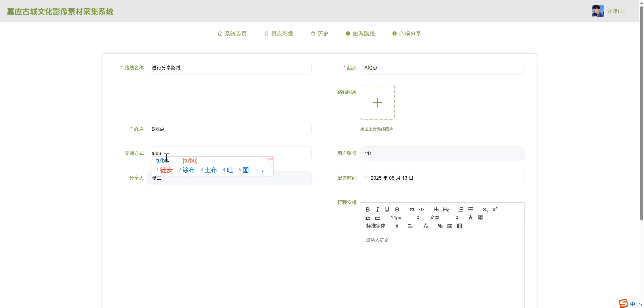
Task: Open the text color picker
Action: click(x=470, y=218)
